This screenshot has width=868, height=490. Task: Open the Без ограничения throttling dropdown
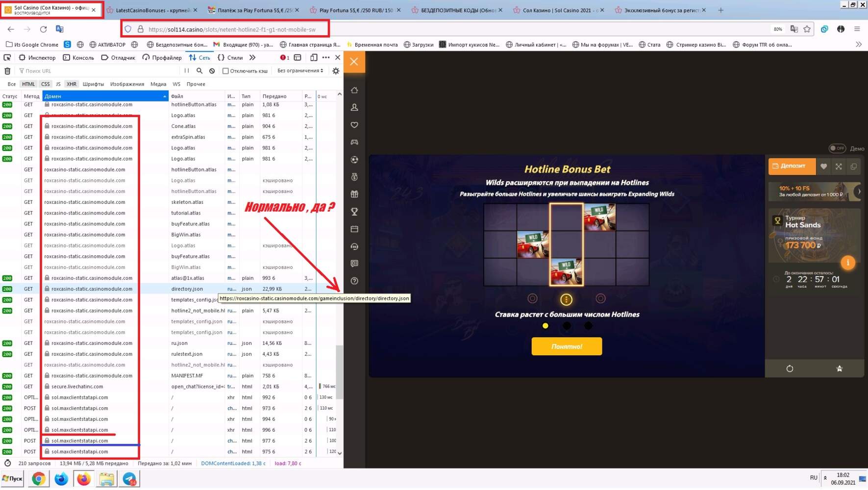point(300,71)
